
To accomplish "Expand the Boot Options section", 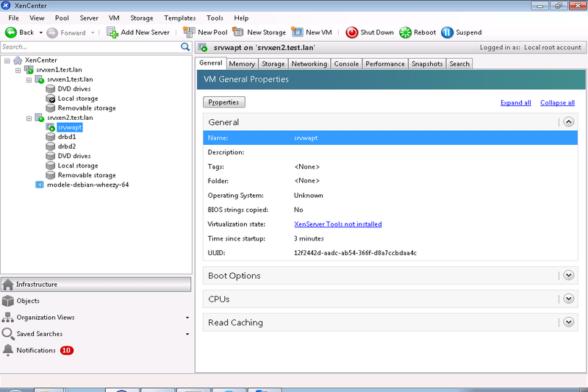I will coord(568,275).
